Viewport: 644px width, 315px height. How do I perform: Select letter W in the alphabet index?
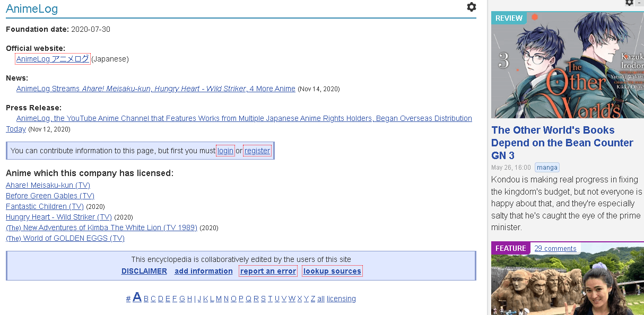click(x=292, y=299)
